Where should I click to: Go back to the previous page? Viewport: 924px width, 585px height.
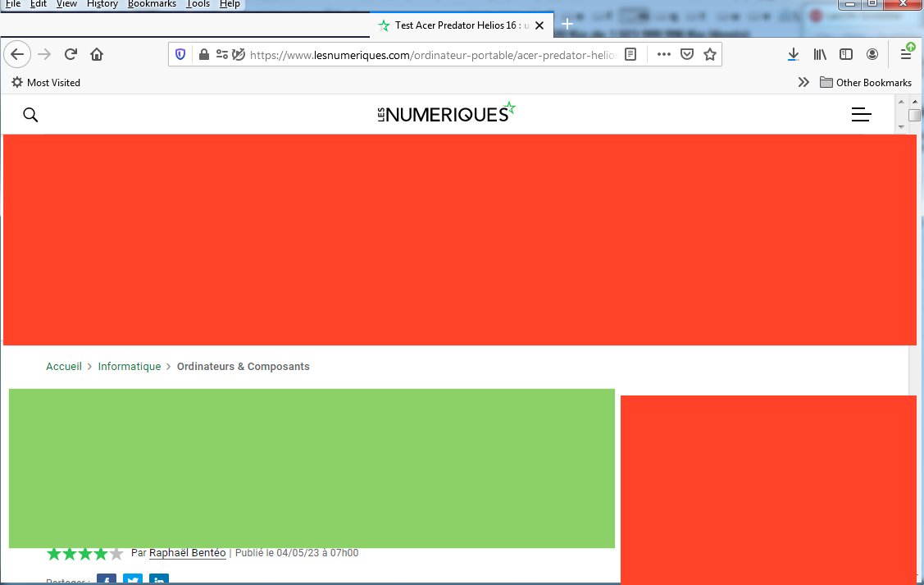tap(17, 55)
